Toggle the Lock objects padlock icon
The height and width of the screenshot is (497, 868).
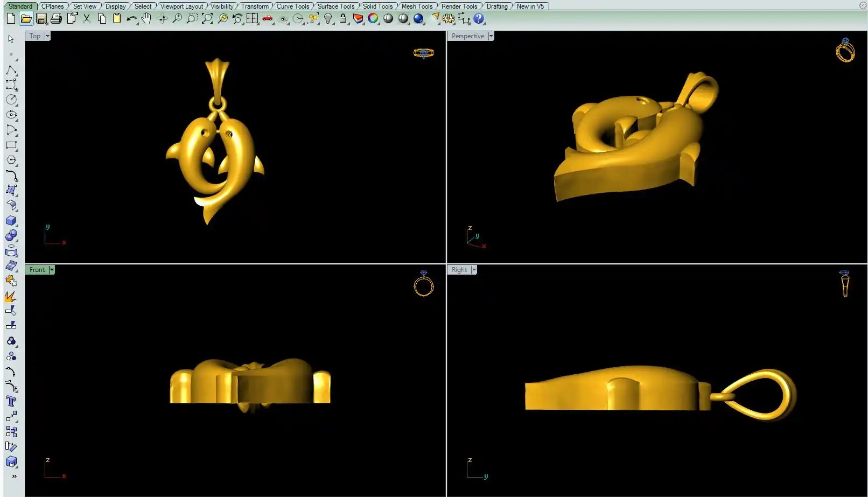343,19
